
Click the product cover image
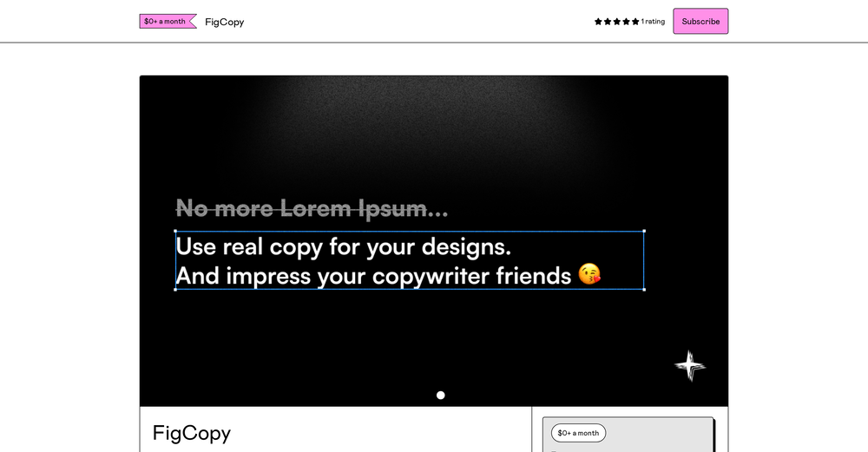pyautogui.click(x=434, y=240)
